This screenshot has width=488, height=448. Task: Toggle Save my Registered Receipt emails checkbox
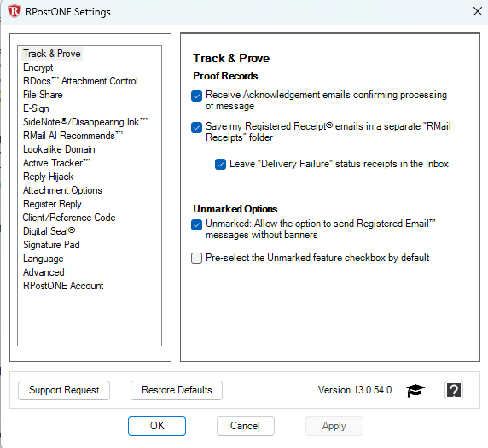pos(196,127)
